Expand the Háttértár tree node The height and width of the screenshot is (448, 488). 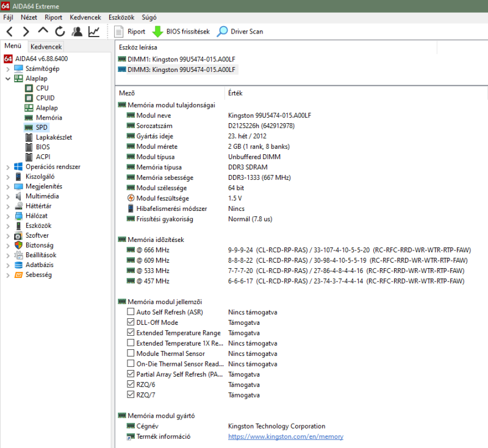click(8, 207)
